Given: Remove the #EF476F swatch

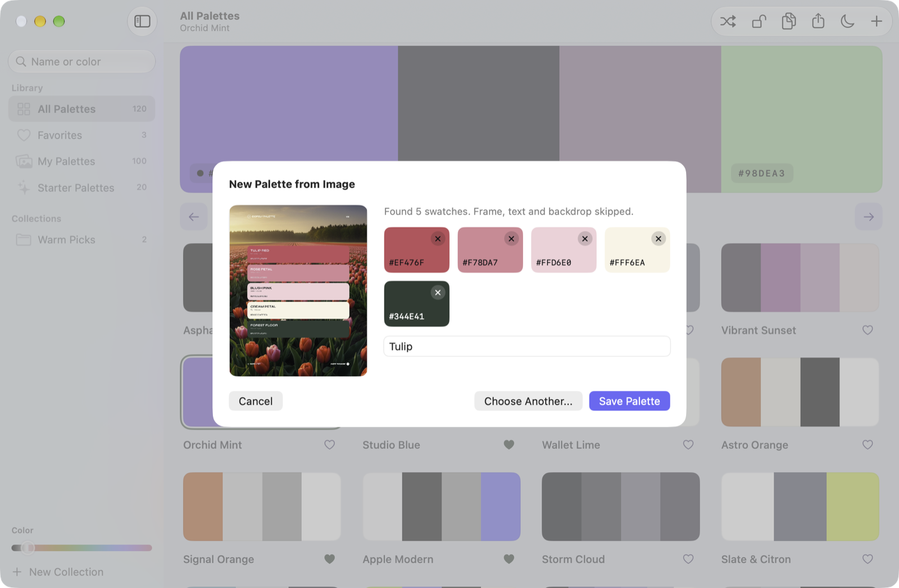Looking at the screenshot, I should pos(438,239).
